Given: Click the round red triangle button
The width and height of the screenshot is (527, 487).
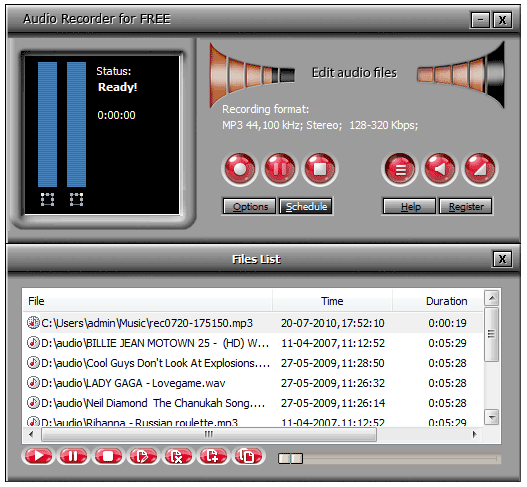Looking at the screenshot, I should (480, 169).
